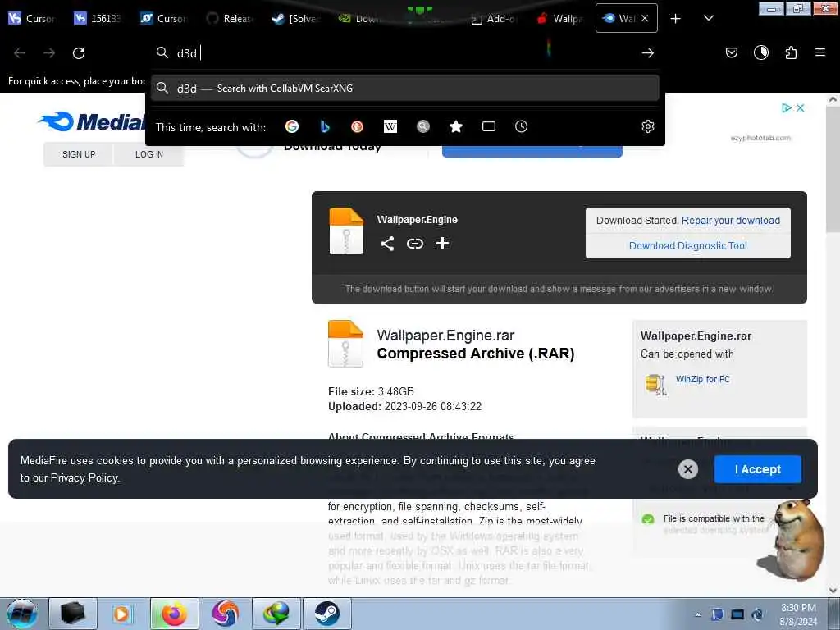Switch to the [Solved] Steam tab
The image size is (840, 630).
(x=295, y=18)
